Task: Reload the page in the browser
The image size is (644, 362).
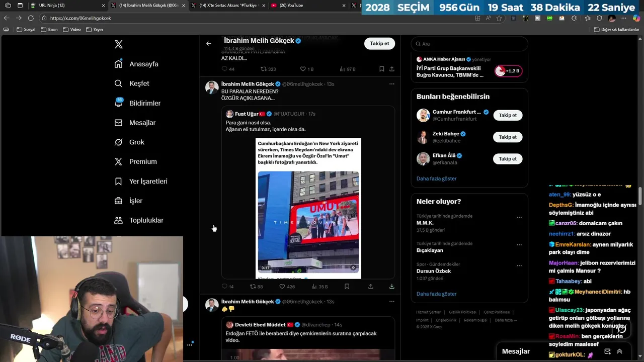Action: pyautogui.click(x=31, y=18)
